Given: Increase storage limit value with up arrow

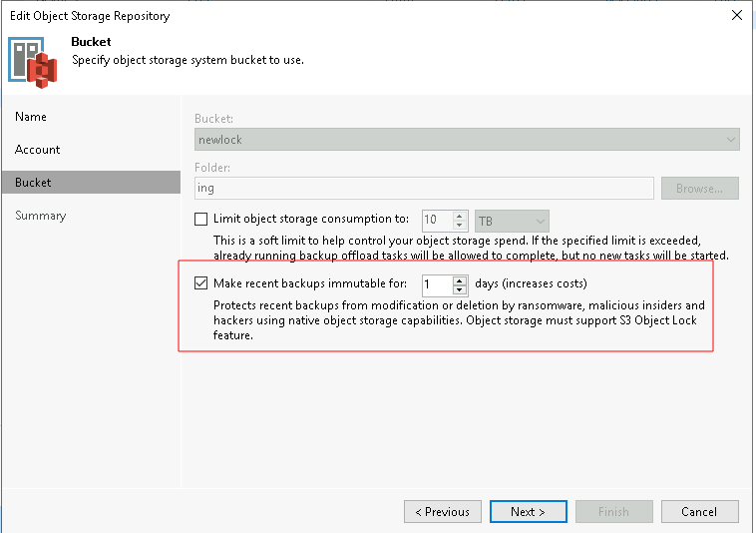Looking at the screenshot, I should pos(460,216).
